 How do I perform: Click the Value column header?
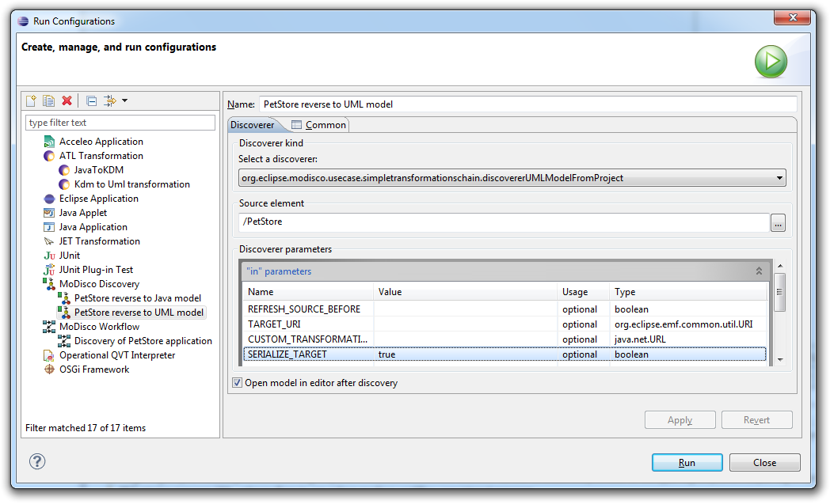point(465,292)
